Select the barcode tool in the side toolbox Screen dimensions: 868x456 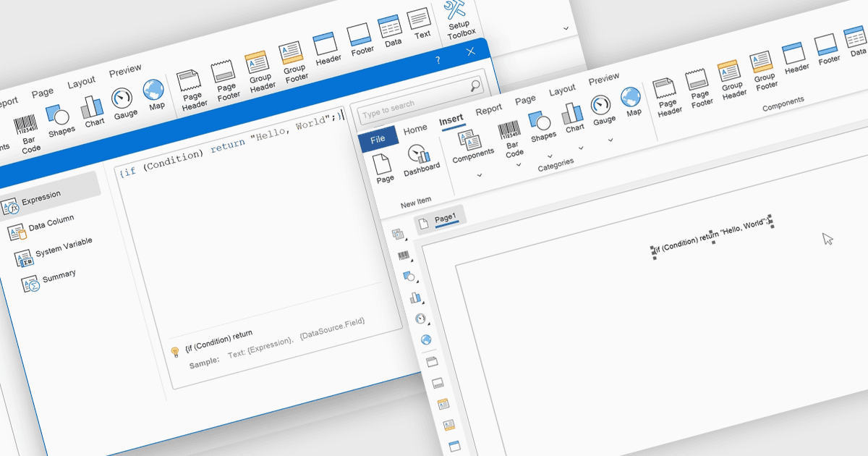click(x=403, y=256)
